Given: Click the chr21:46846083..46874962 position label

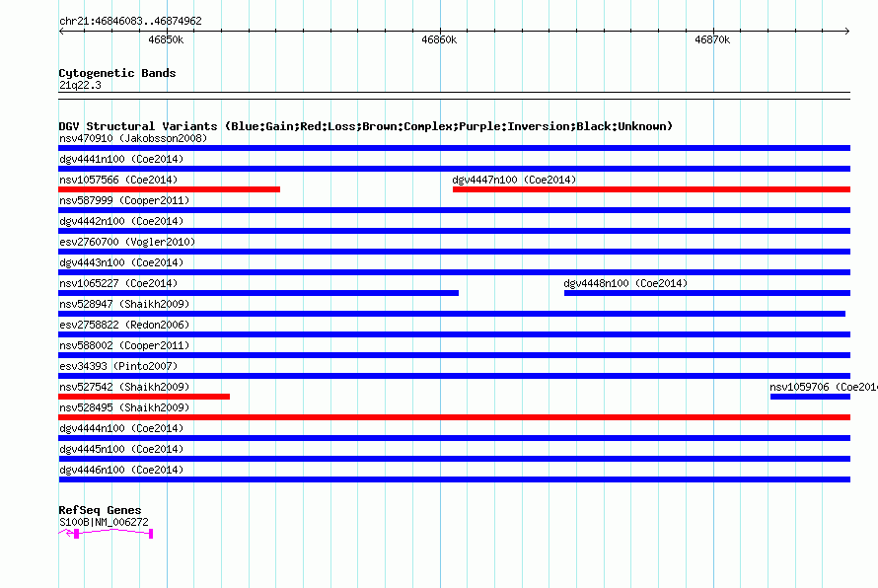Looking at the screenshot, I should click(130, 21).
